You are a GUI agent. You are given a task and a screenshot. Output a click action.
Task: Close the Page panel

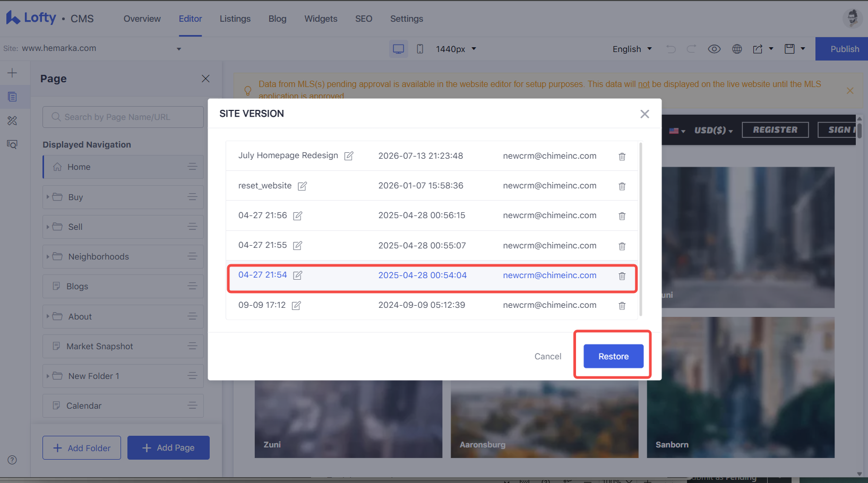coord(205,79)
